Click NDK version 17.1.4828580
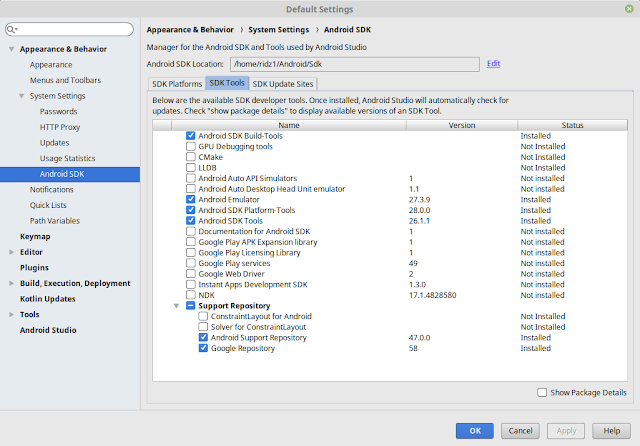 (433, 295)
